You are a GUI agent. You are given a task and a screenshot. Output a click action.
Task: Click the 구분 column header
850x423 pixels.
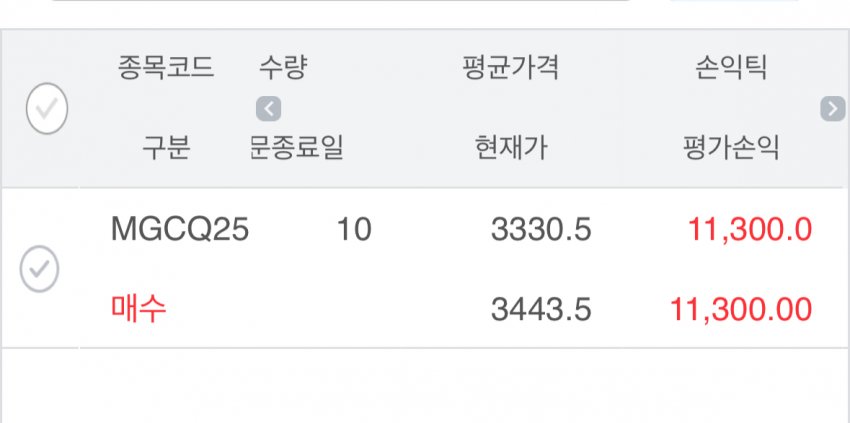coord(166,148)
